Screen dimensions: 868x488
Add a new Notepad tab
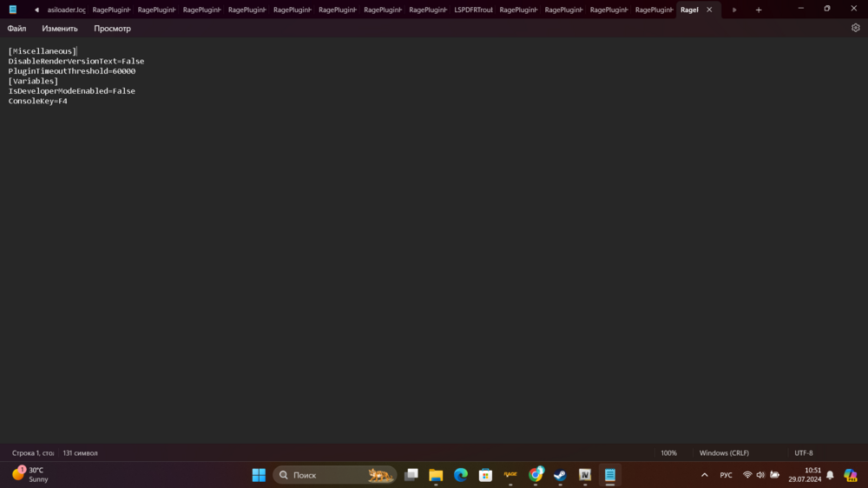pos(759,10)
